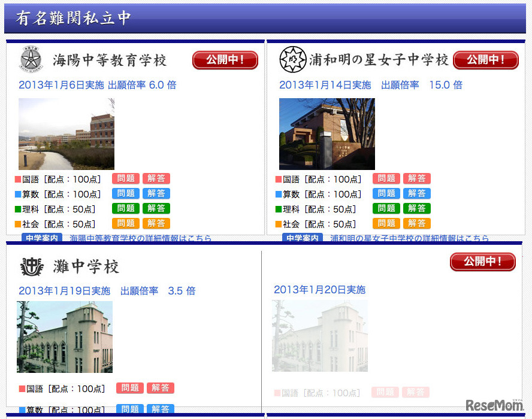Click 中学案内 badge under 海陽中等教育学校
The image size is (532, 419).
42,238
